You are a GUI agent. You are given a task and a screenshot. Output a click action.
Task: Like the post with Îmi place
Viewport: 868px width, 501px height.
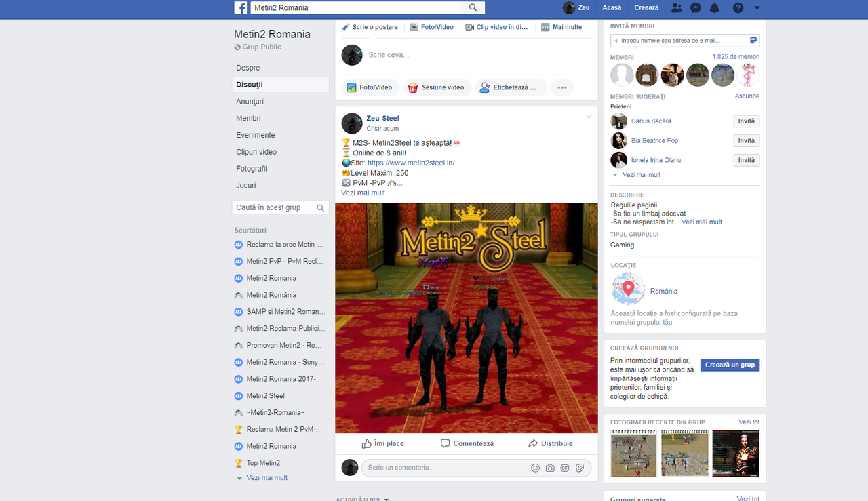click(382, 443)
